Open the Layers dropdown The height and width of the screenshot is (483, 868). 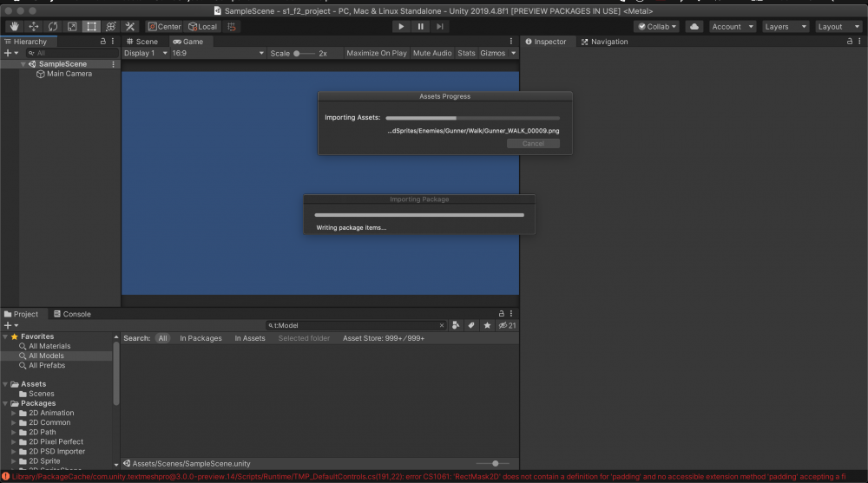tap(786, 27)
